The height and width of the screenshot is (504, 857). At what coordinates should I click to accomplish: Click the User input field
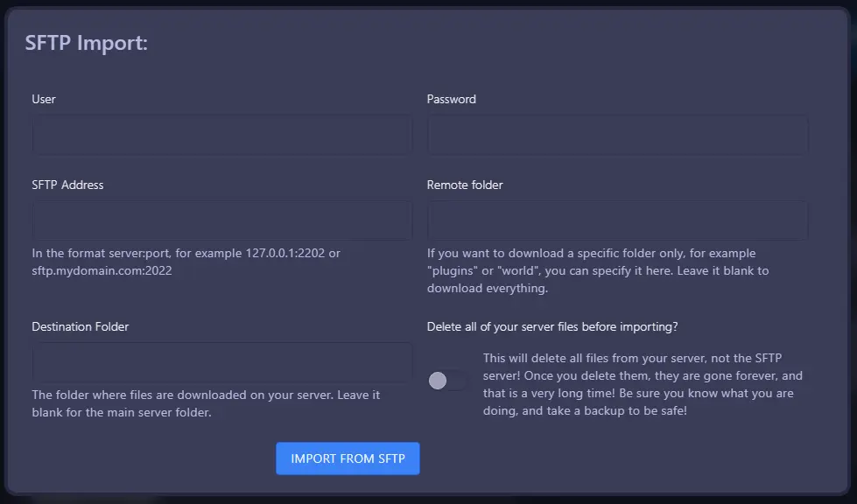[x=221, y=134]
